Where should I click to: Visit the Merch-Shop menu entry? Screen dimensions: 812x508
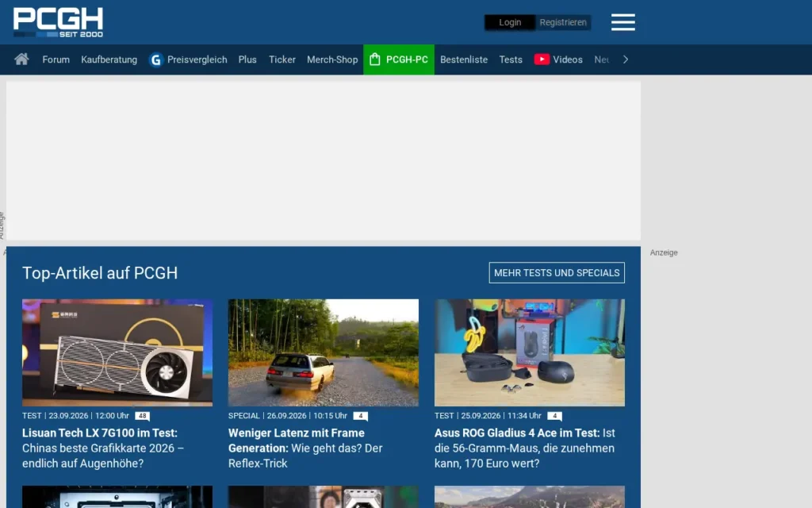332,60
